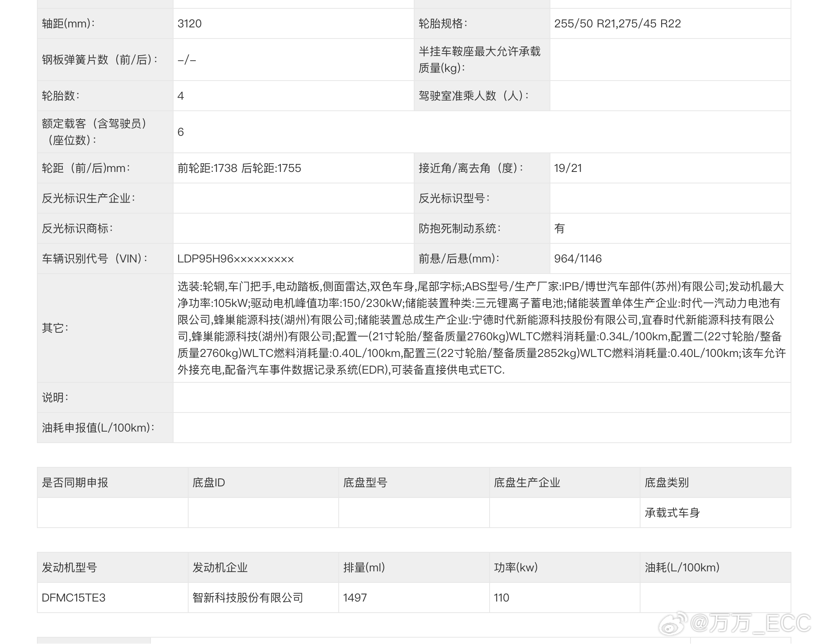Click the tire count value 4
This screenshot has height=644, width=818.
click(181, 96)
